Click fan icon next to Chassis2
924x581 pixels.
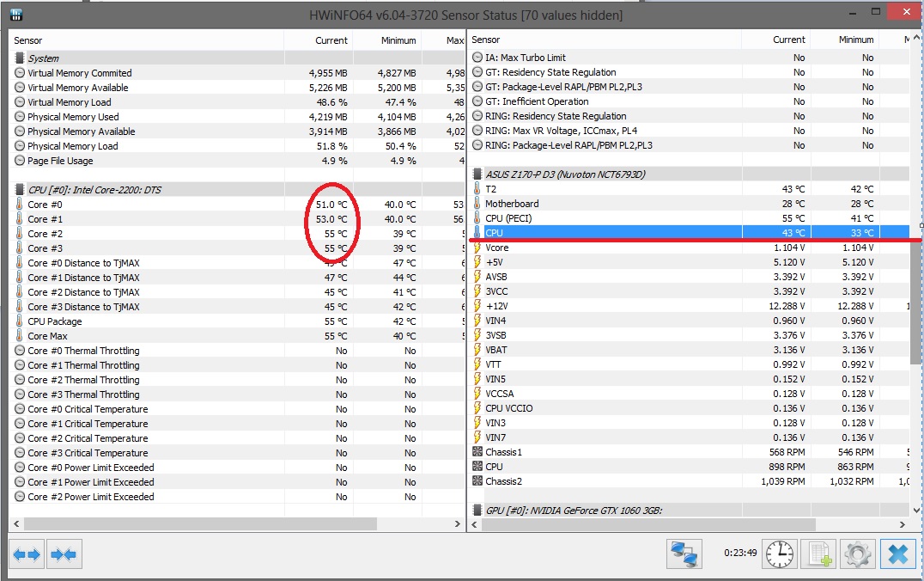click(x=477, y=481)
